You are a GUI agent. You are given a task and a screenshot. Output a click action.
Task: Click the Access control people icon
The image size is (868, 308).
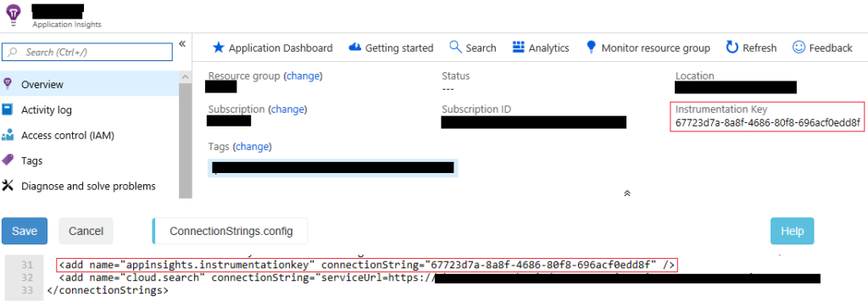click(8, 135)
